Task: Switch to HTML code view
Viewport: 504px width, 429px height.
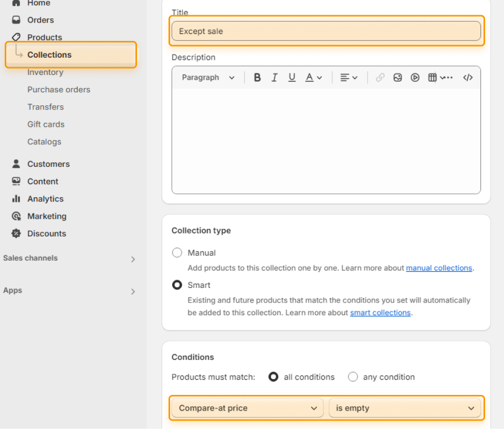Action: pyautogui.click(x=468, y=78)
